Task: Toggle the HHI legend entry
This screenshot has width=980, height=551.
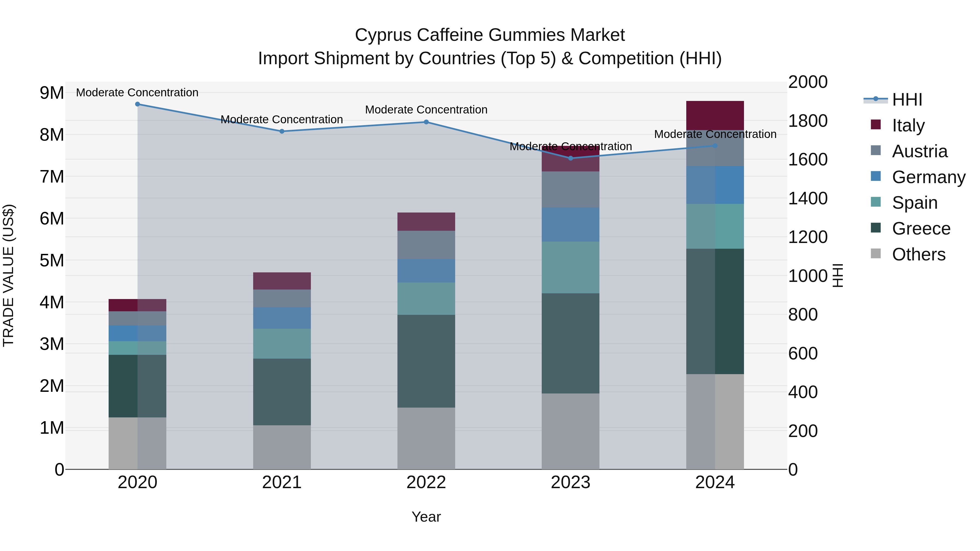Action: pyautogui.click(x=893, y=100)
